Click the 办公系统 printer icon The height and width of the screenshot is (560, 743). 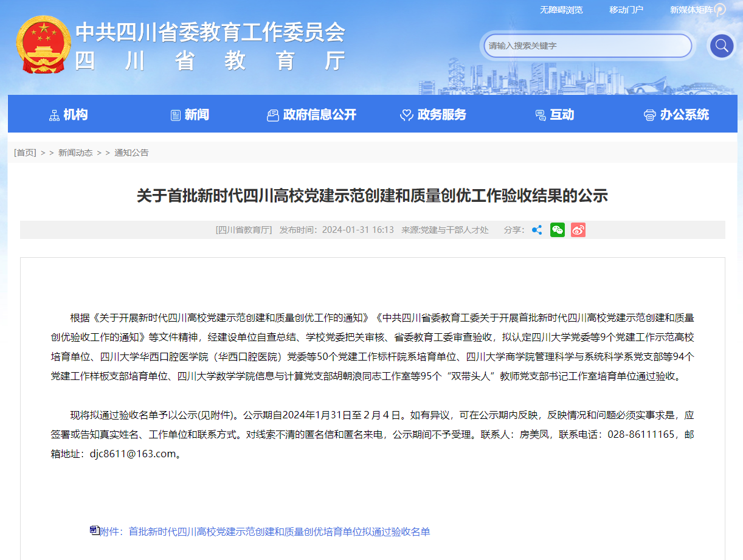pyautogui.click(x=650, y=115)
